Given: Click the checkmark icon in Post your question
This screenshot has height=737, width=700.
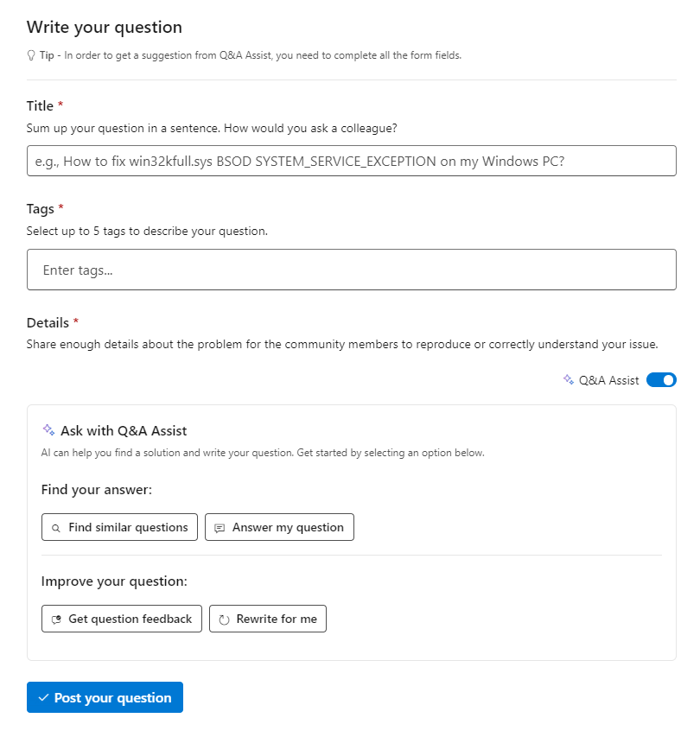Looking at the screenshot, I should click(42, 698).
